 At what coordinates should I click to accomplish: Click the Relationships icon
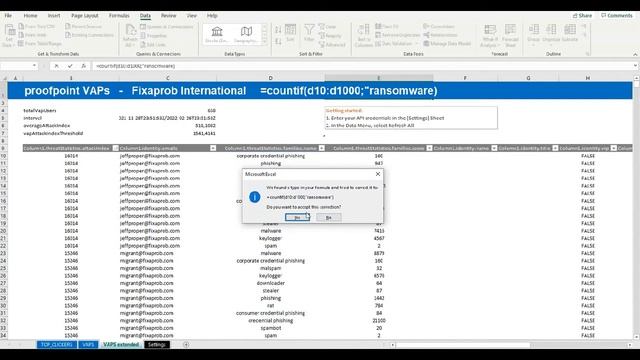(x=426, y=35)
